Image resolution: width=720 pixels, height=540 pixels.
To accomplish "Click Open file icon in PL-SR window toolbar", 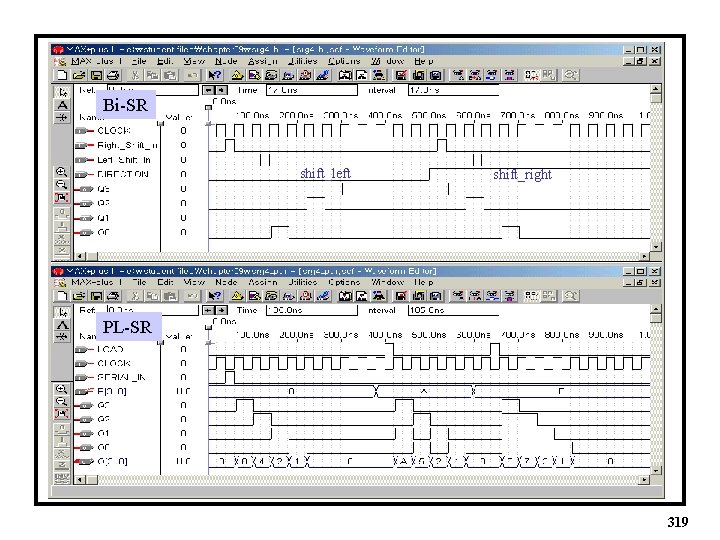I will (x=79, y=296).
